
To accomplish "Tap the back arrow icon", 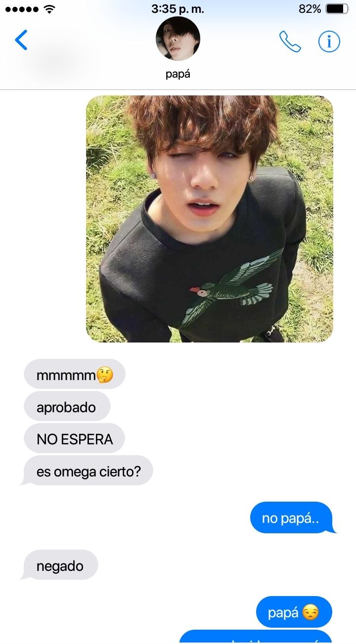I will [21, 40].
